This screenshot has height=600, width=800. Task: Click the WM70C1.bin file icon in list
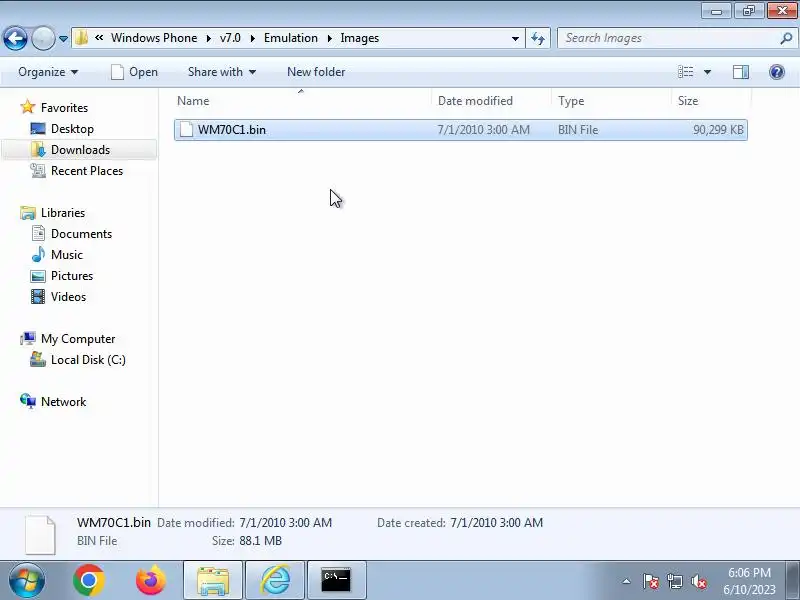[186, 130]
